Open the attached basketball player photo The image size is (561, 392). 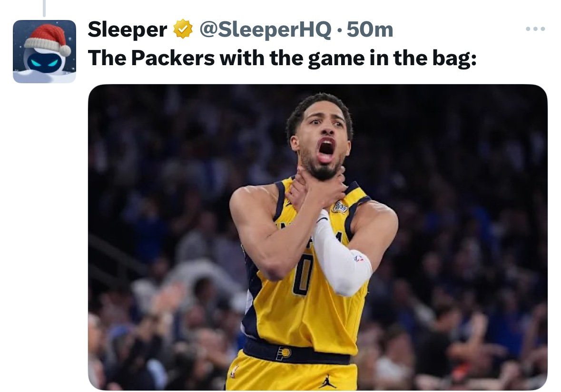(x=317, y=237)
